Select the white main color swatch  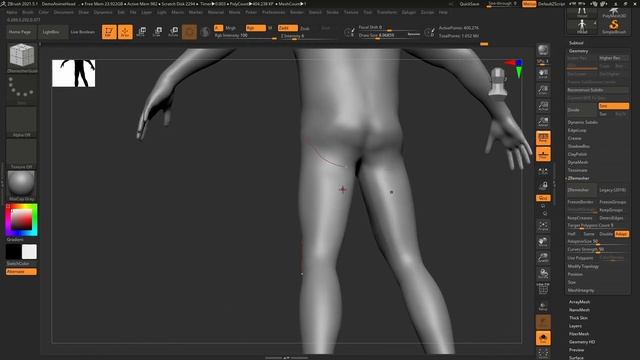click(x=29, y=252)
